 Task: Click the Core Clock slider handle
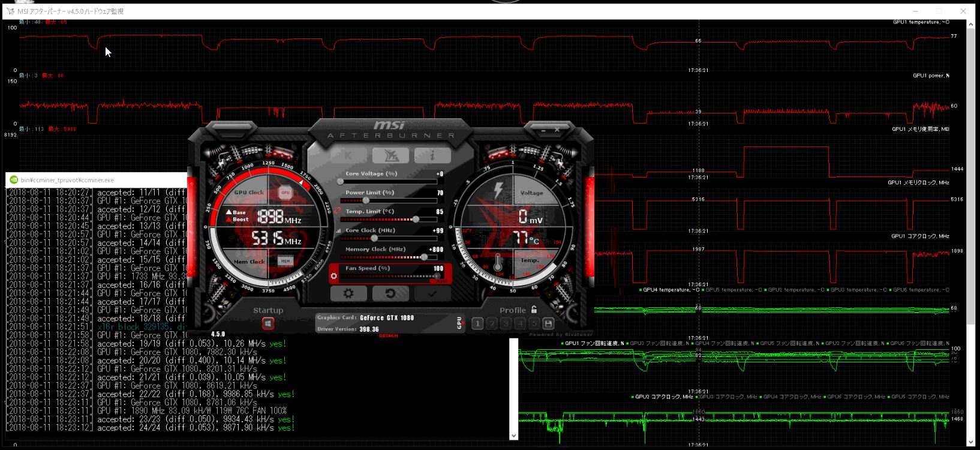click(x=374, y=238)
